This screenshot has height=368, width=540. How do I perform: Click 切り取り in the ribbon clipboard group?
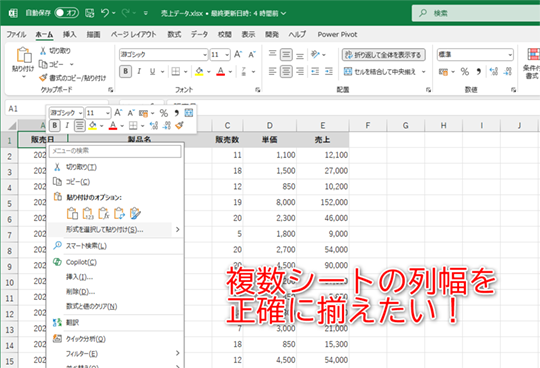(55, 51)
